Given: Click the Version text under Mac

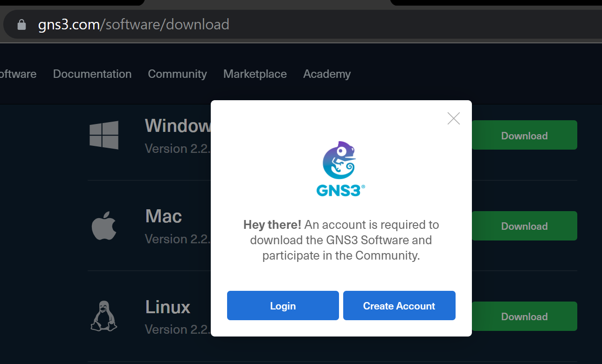Looking at the screenshot, I should (x=178, y=239).
